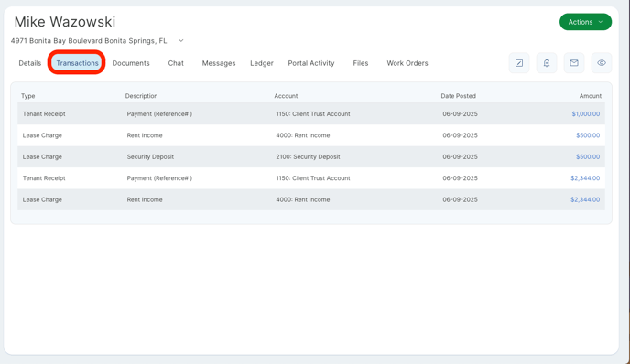Click the $1,000.00 amount link
Image resolution: width=630 pixels, height=364 pixels.
pos(586,114)
